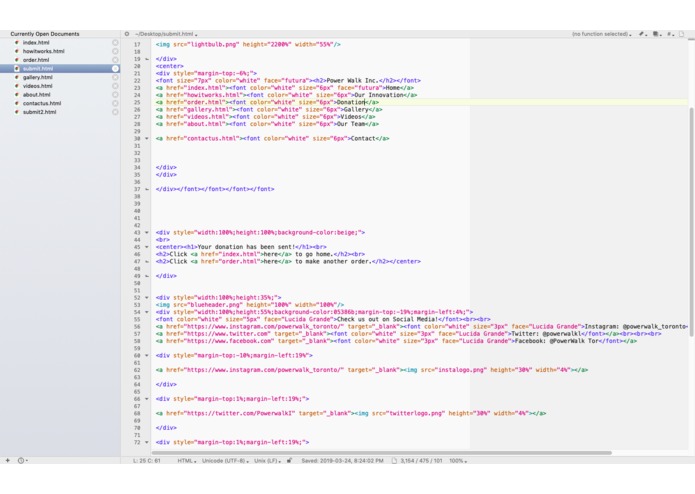This screenshot has height=494, width=695.
Task: Click 'lightbulb.png' on line 17
Action: click(213, 45)
